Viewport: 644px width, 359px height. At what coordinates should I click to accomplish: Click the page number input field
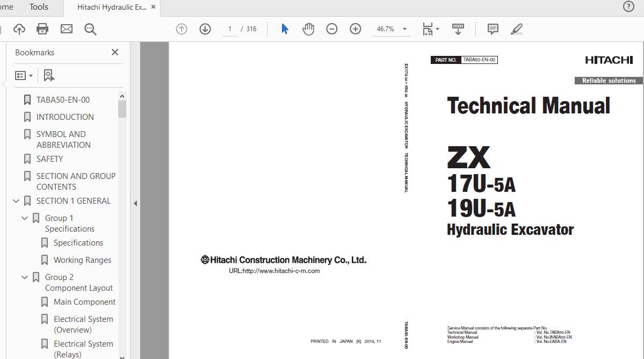pyautogui.click(x=230, y=29)
